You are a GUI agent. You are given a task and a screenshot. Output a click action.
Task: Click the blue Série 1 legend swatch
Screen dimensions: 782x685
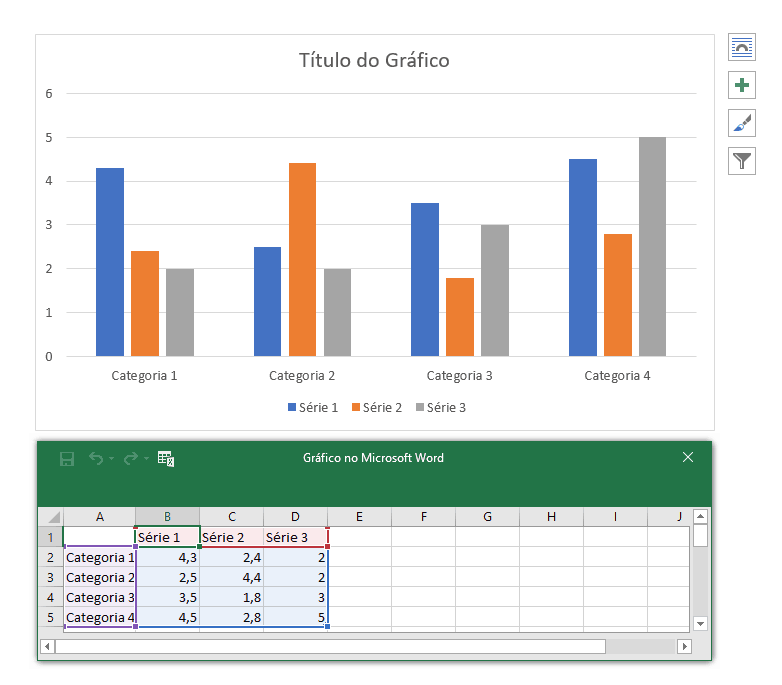click(x=292, y=407)
